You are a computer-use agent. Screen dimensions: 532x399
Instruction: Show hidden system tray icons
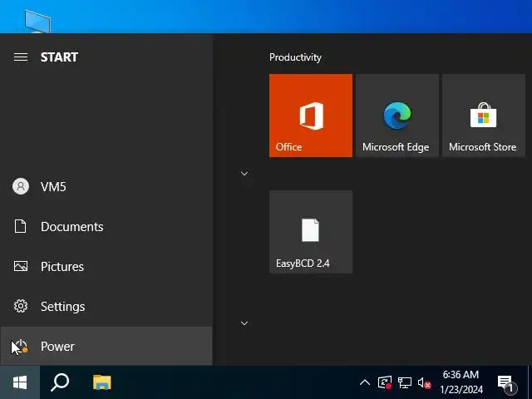tap(365, 382)
